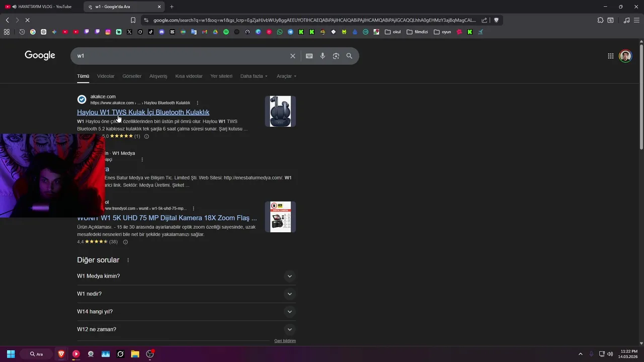Open the on-screen keyboard input tool

coord(309,56)
